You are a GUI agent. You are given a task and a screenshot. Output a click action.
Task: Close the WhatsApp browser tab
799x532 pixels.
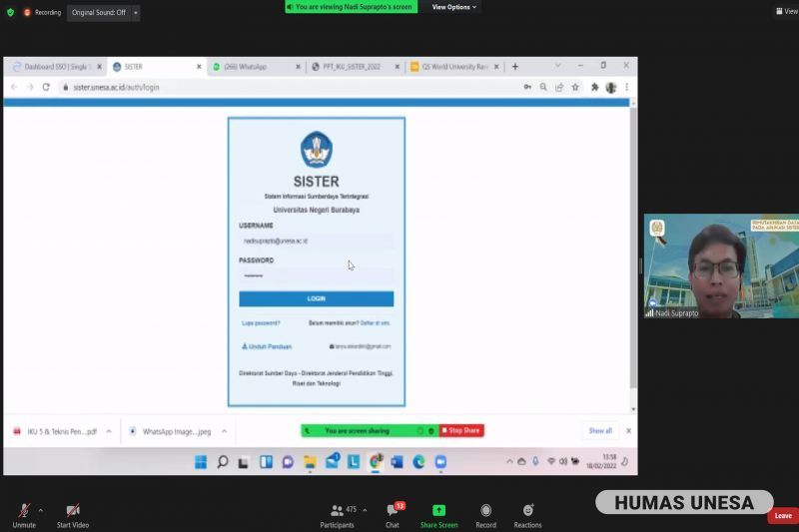[x=298, y=67]
